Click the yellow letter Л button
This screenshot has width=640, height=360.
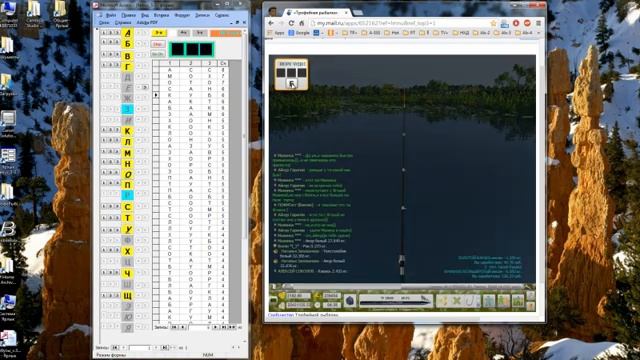[128, 142]
